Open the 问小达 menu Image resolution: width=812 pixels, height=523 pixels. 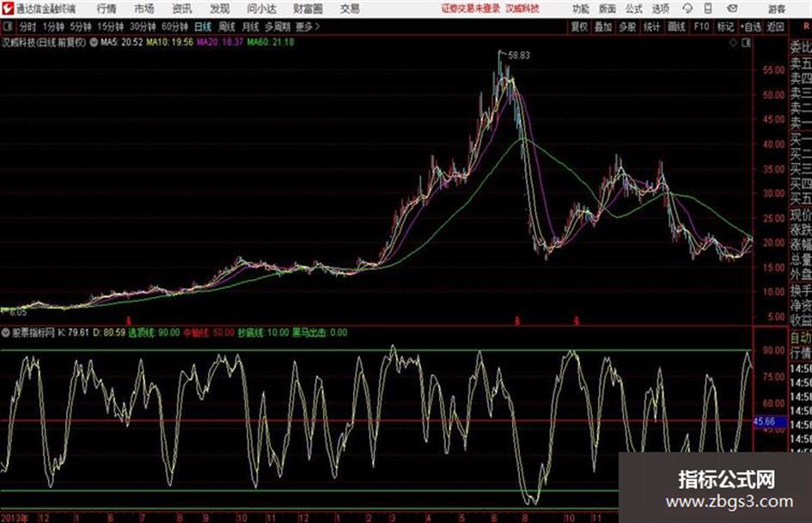261,9
